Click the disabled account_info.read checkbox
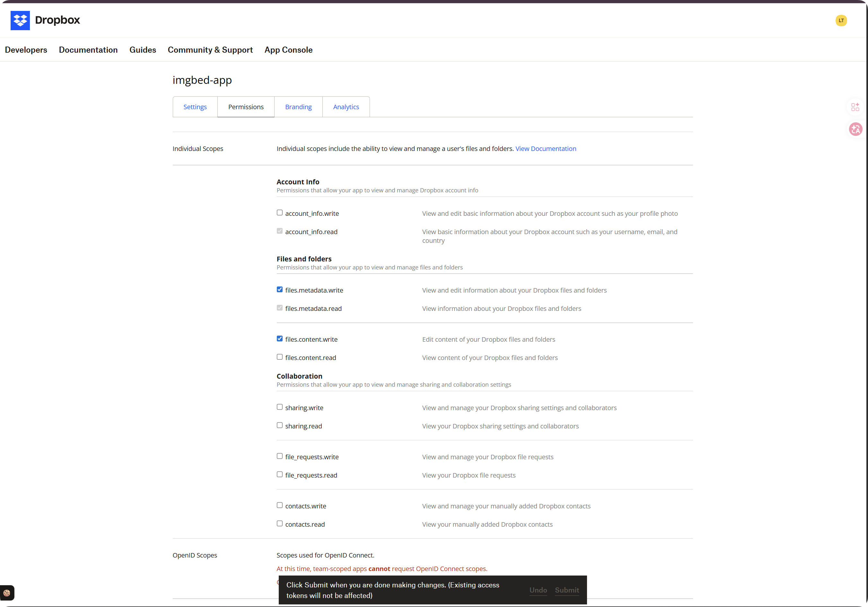This screenshot has height=607, width=868. click(x=279, y=231)
